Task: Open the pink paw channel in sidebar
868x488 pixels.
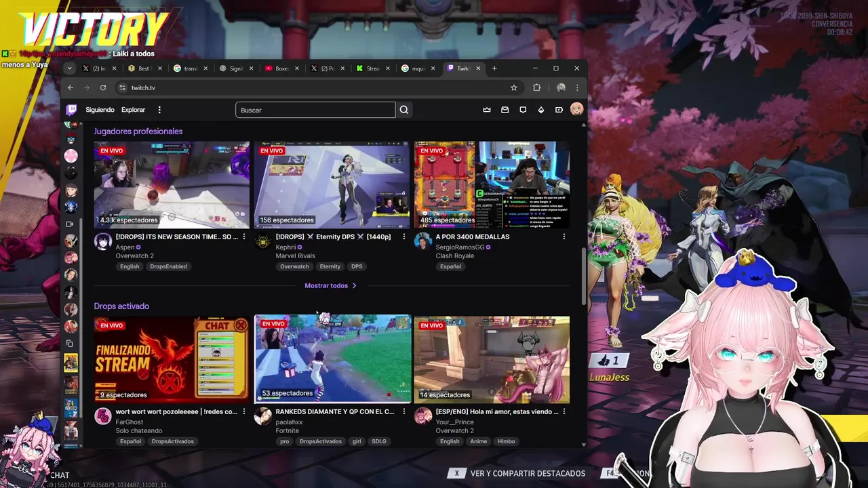Action: click(71, 156)
